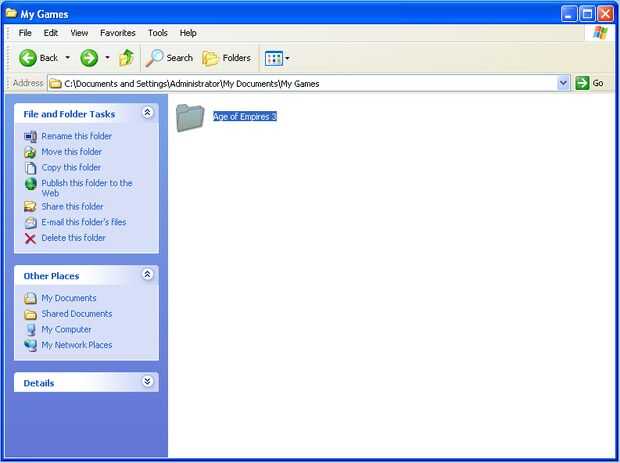
Task: Click the Windows flag logo
Action: [600, 33]
